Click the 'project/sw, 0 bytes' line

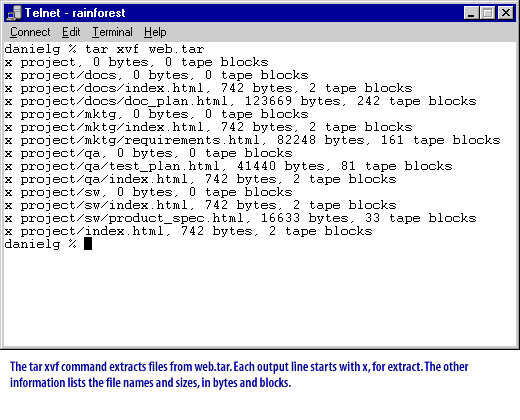(148, 192)
